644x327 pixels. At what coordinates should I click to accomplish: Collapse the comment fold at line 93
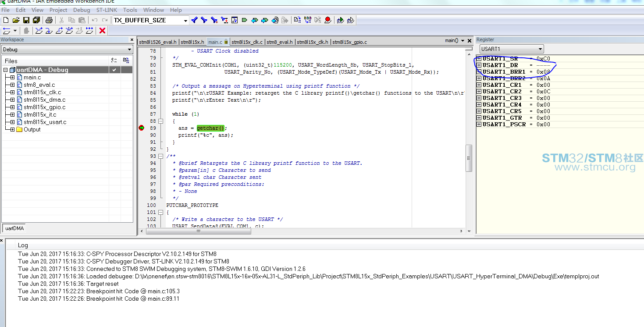pyautogui.click(x=160, y=156)
